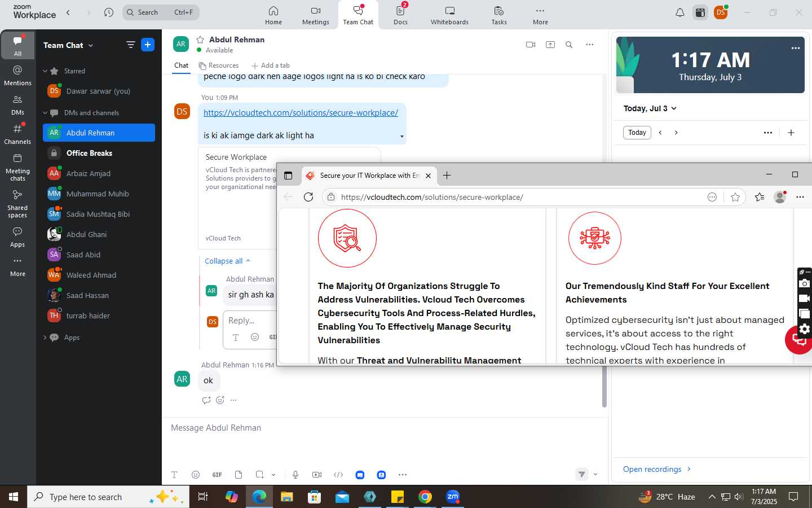Image resolution: width=812 pixels, height=508 pixels.
Task: Open chat with Arbaiz Amjad
Action: click(x=99, y=173)
